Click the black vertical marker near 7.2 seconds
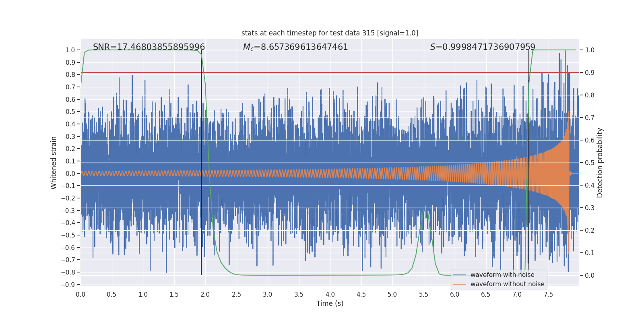 pyautogui.click(x=529, y=161)
